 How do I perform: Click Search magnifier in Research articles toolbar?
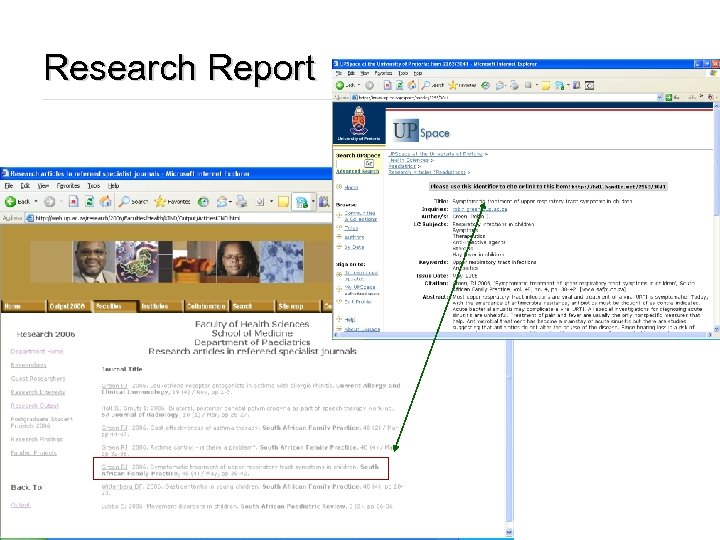pos(124,201)
